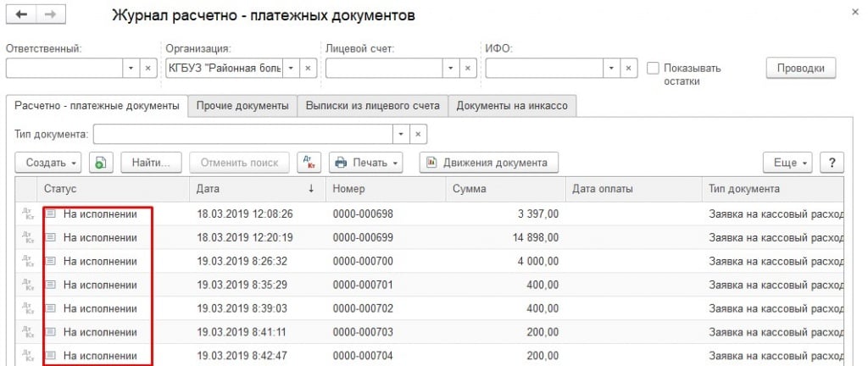The image size is (868, 366).
Task: Click the Проводки button
Action: 800,68
